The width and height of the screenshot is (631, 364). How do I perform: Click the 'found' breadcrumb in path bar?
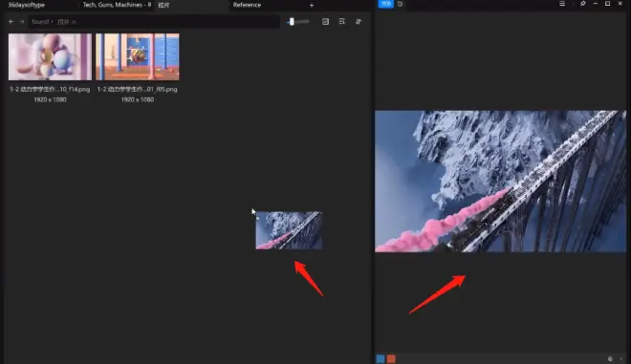pyautogui.click(x=40, y=22)
